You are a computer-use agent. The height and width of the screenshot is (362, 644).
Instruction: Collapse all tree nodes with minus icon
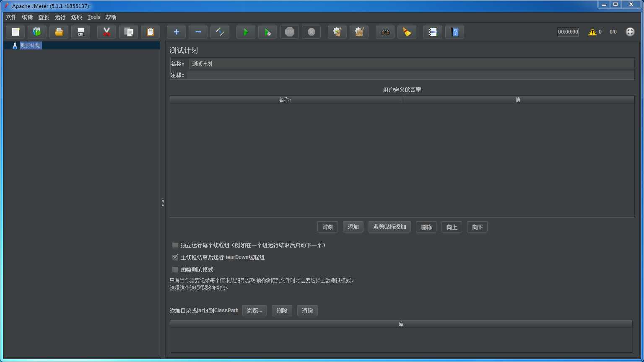tap(198, 32)
